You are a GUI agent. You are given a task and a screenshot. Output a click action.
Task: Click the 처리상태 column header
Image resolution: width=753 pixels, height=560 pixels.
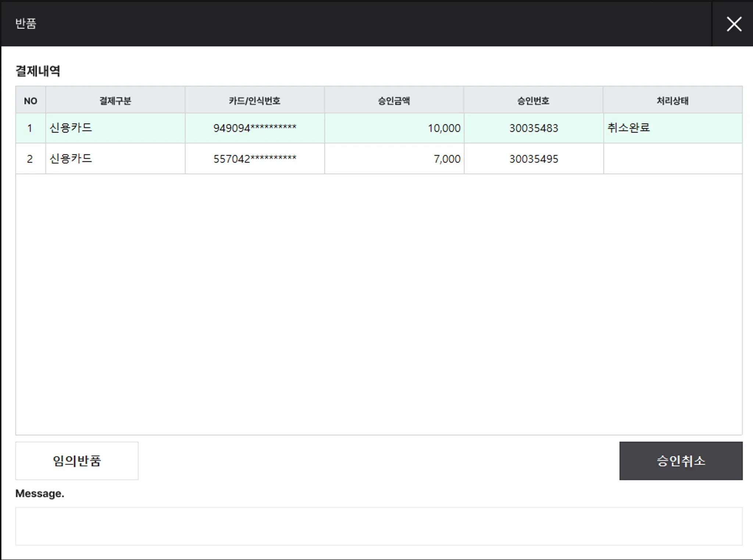pyautogui.click(x=672, y=100)
